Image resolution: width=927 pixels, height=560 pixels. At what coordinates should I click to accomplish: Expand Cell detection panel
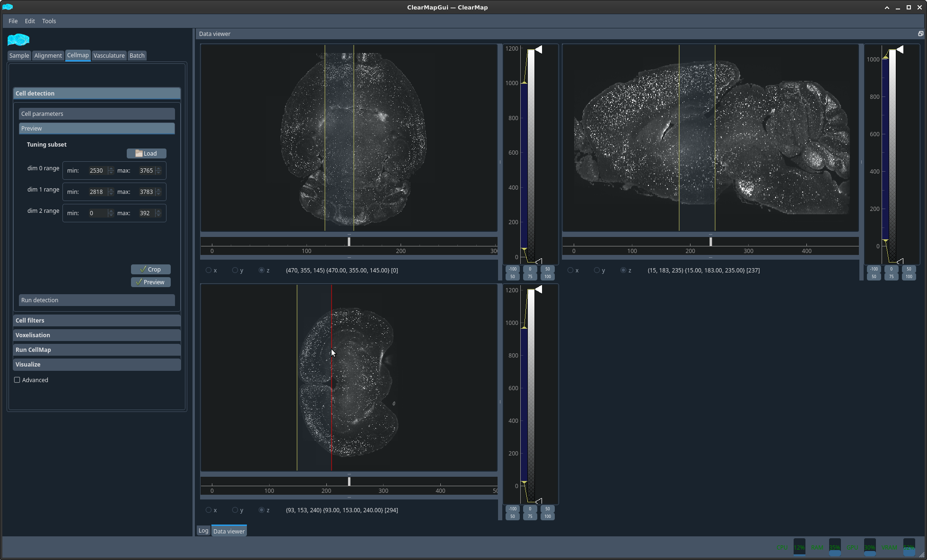pos(96,93)
